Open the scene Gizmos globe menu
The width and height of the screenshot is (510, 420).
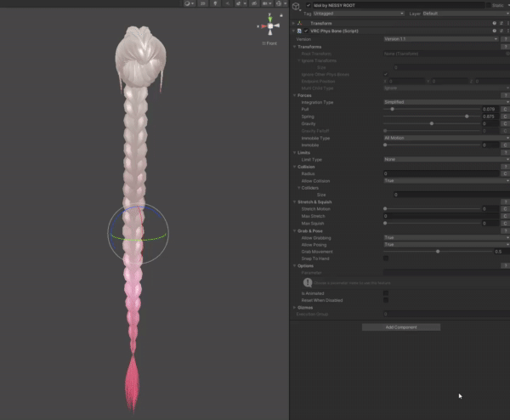279,4
